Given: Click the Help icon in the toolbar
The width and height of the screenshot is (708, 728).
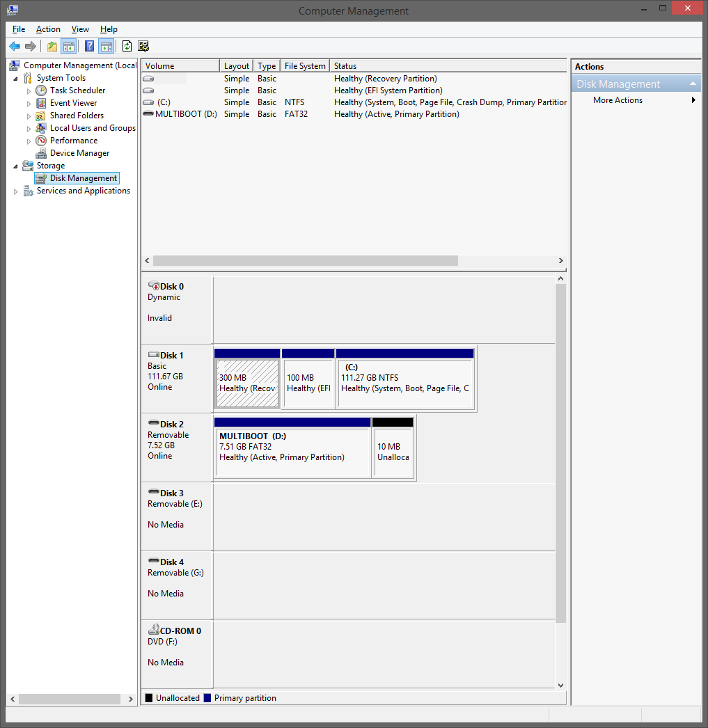Looking at the screenshot, I should tap(88, 46).
